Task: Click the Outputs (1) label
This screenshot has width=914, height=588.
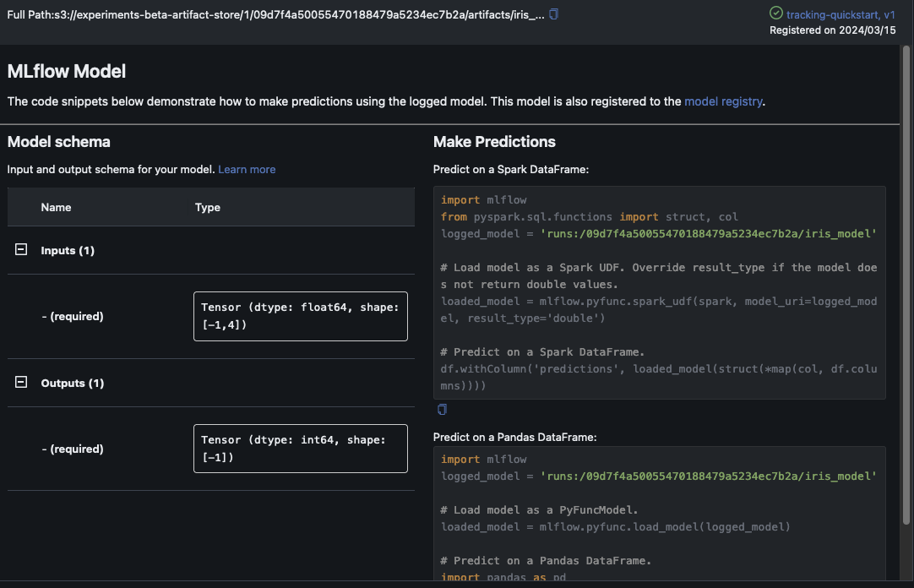Action: [x=73, y=384]
